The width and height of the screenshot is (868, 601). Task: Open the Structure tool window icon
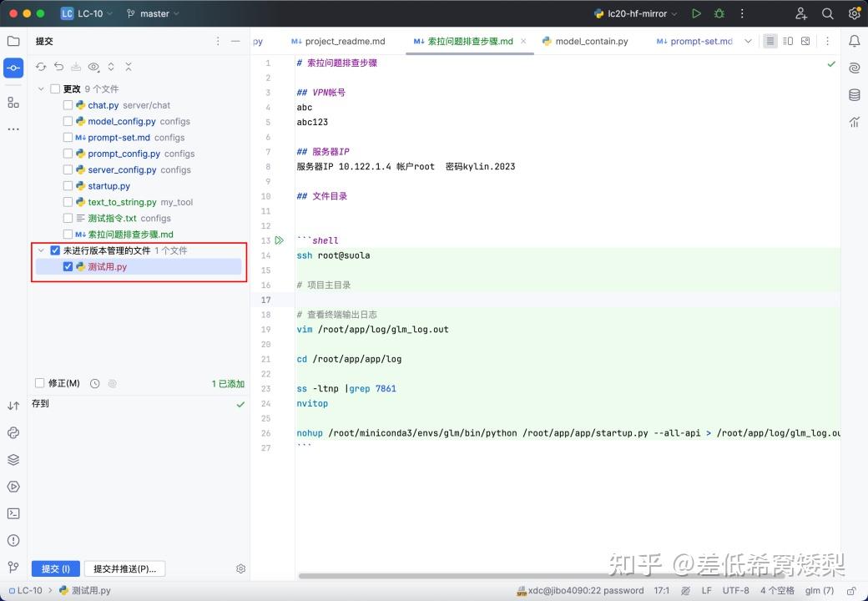click(x=13, y=103)
